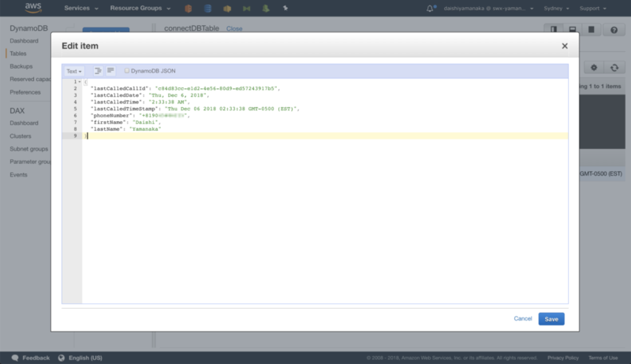Switch to the split pane layout icon
Screen dimensions: 631x364
tap(554, 29)
